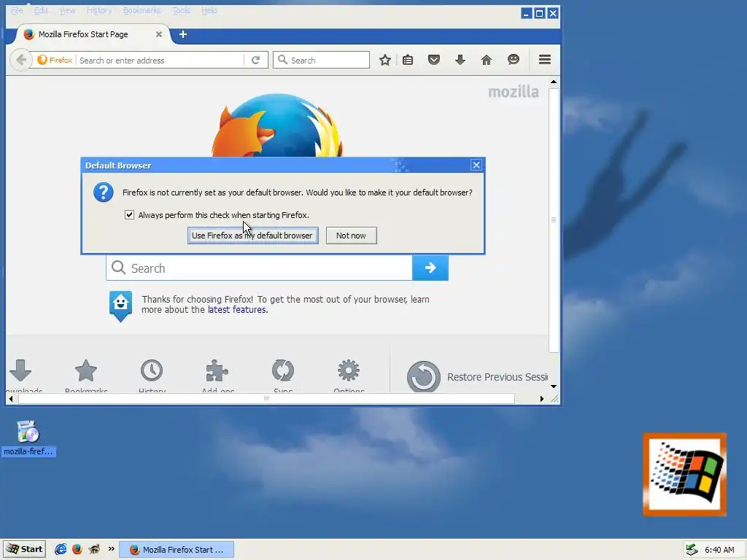Click the start page Search field
The height and width of the screenshot is (560, 747).
[x=259, y=268]
